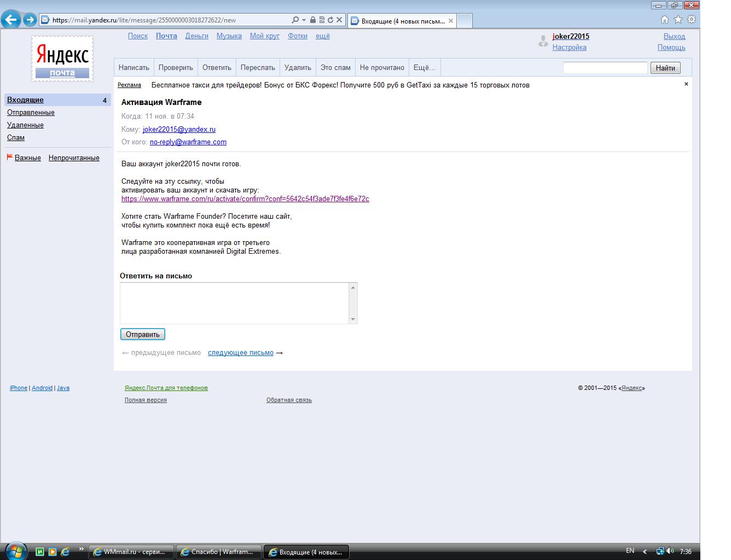Open Настройка mail settings
The image size is (731, 560).
570,48
